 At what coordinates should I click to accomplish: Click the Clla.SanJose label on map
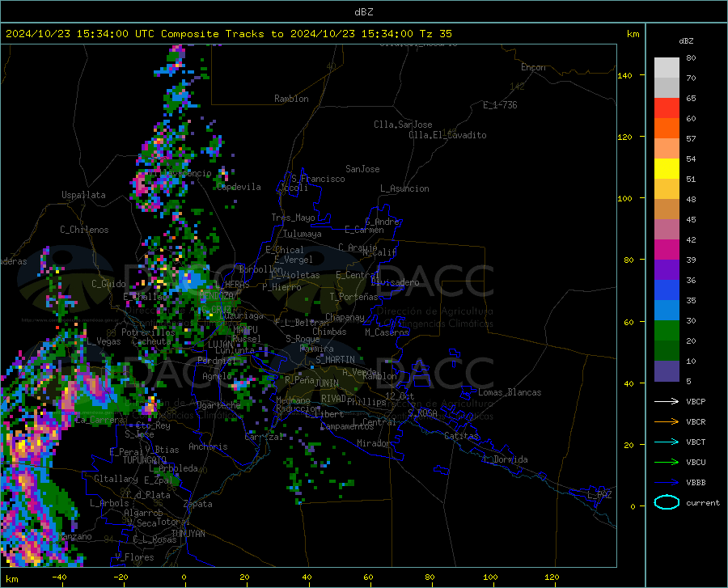(403, 125)
